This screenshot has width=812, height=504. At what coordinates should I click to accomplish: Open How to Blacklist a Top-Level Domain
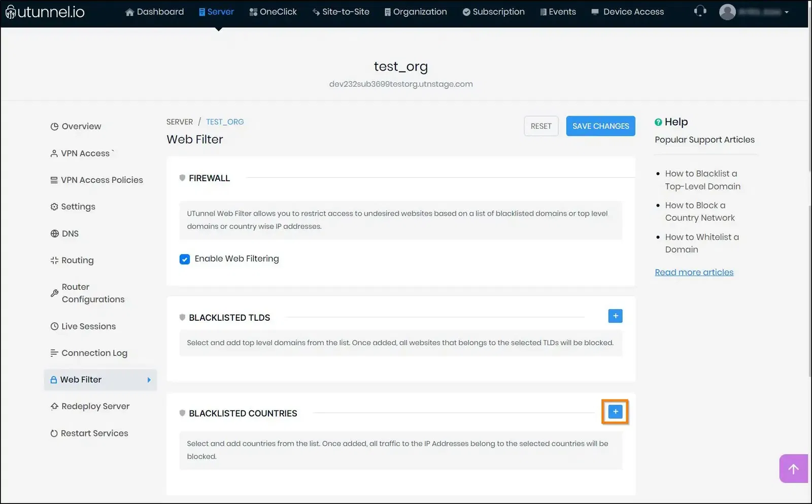point(702,180)
